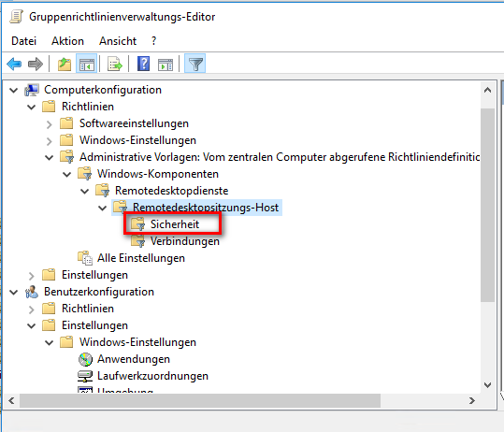Click the horizontal scrollbar right arrow
504x432 pixels.
coord(472,400)
